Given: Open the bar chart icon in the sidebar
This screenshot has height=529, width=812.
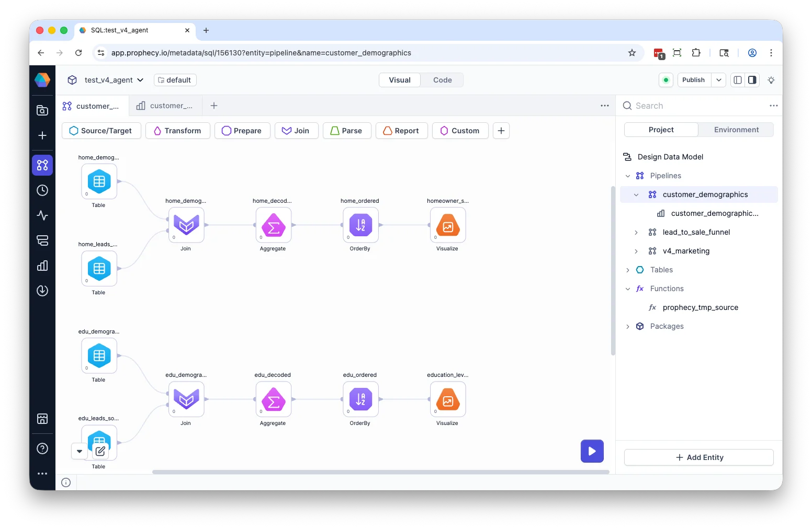Looking at the screenshot, I should click(42, 266).
